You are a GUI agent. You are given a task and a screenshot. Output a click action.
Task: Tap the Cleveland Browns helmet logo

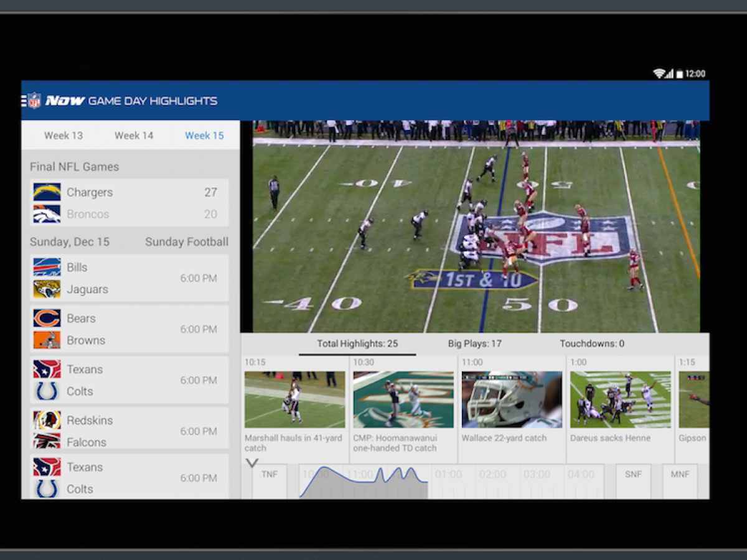(47, 340)
